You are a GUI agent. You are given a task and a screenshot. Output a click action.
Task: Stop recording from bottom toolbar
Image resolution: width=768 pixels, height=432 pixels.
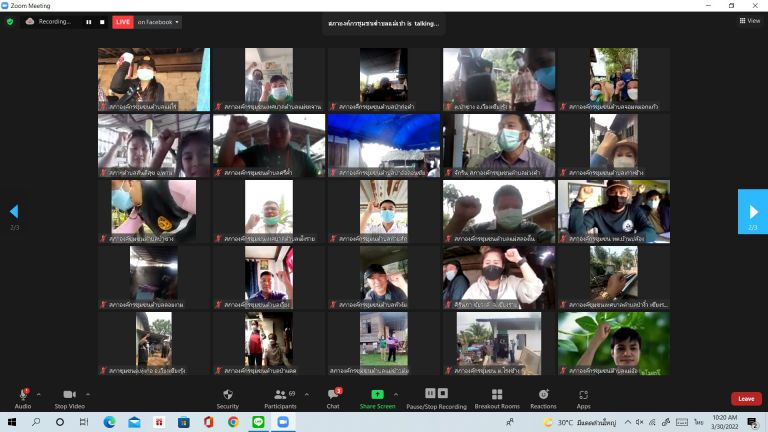[x=443, y=393]
